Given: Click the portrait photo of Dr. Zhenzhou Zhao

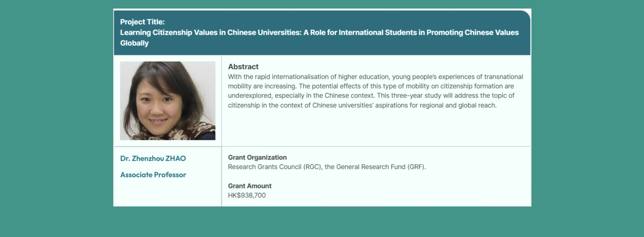Looking at the screenshot, I should (x=167, y=101).
